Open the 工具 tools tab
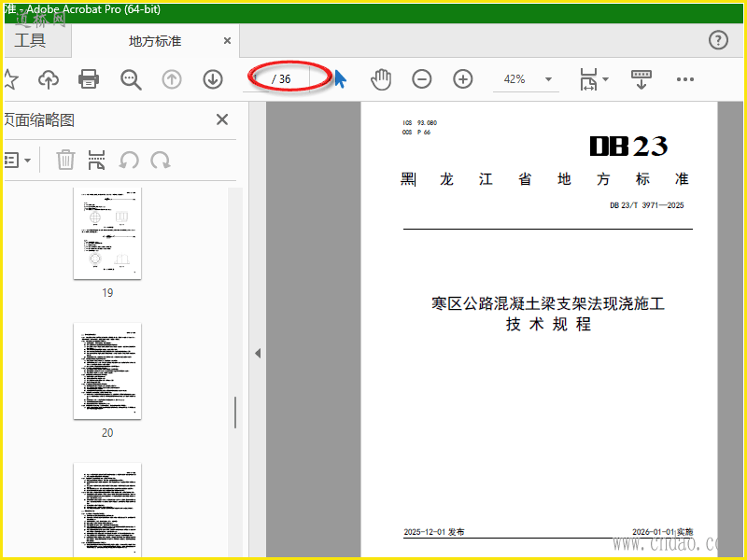The image size is (747, 560). pyautogui.click(x=30, y=40)
